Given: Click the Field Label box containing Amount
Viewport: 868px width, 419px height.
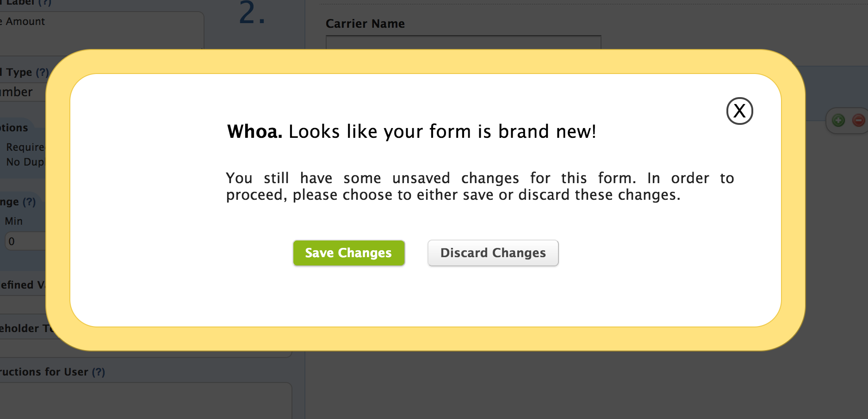Looking at the screenshot, I should pyautogui.click(x=102, y=31).
